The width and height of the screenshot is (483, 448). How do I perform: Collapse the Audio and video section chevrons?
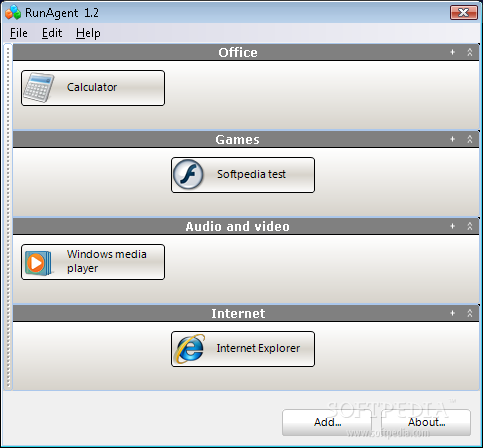point(470,226)
